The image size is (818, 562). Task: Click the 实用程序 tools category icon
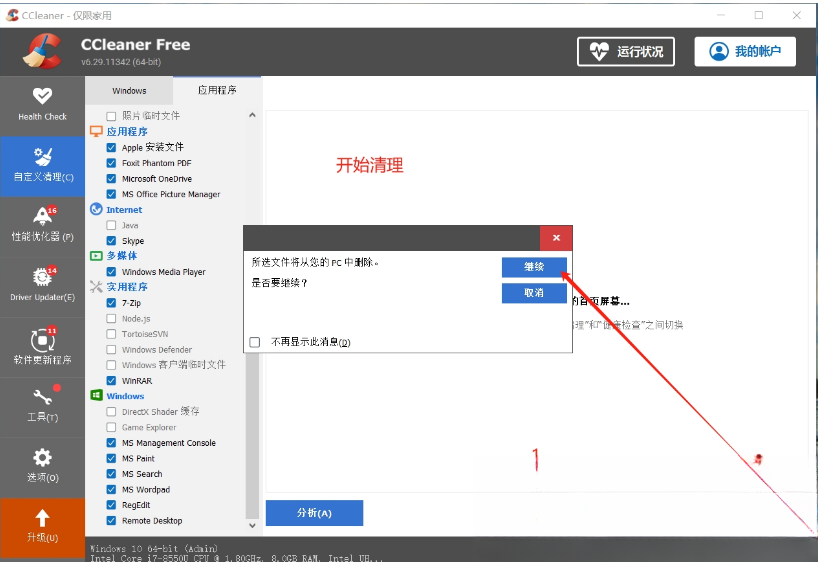coord(96,286)
